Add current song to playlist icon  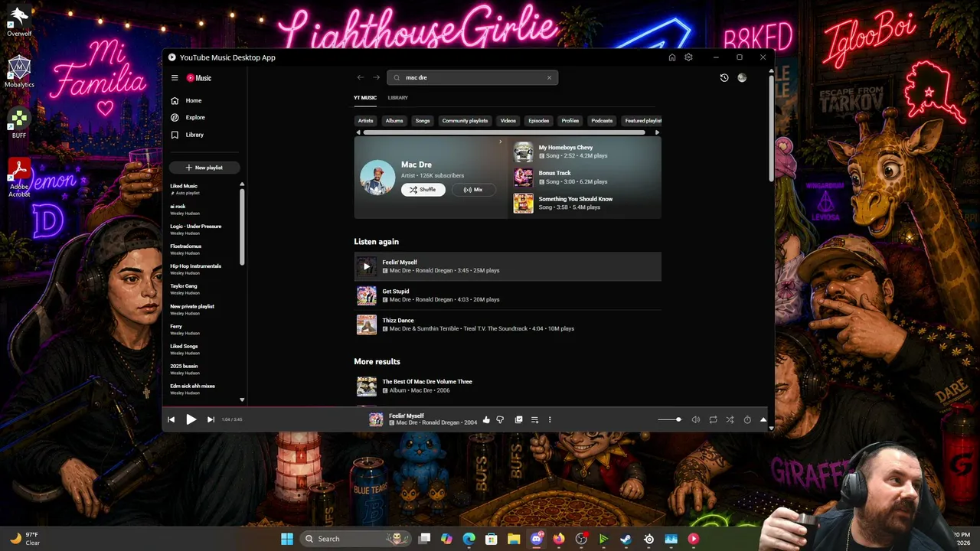(x=534, y=419)
